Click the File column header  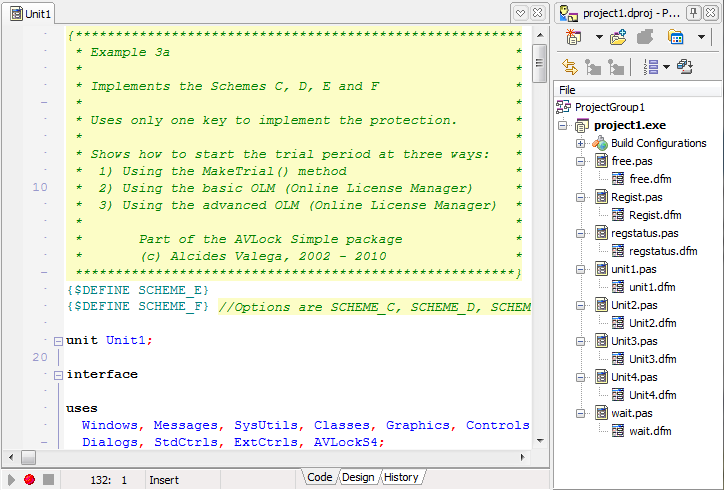[567, 90]
